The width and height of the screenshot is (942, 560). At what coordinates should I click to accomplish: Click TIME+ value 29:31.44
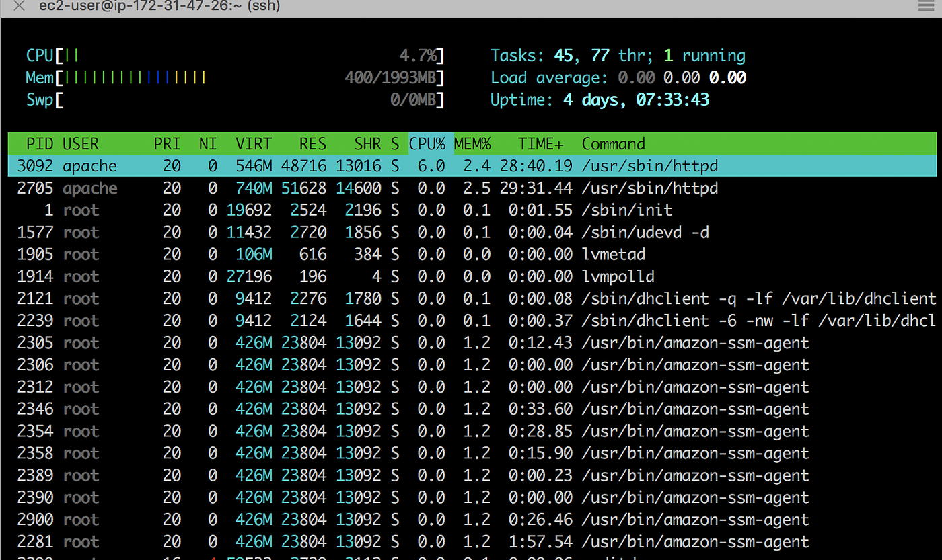click(x=536, y=188)
